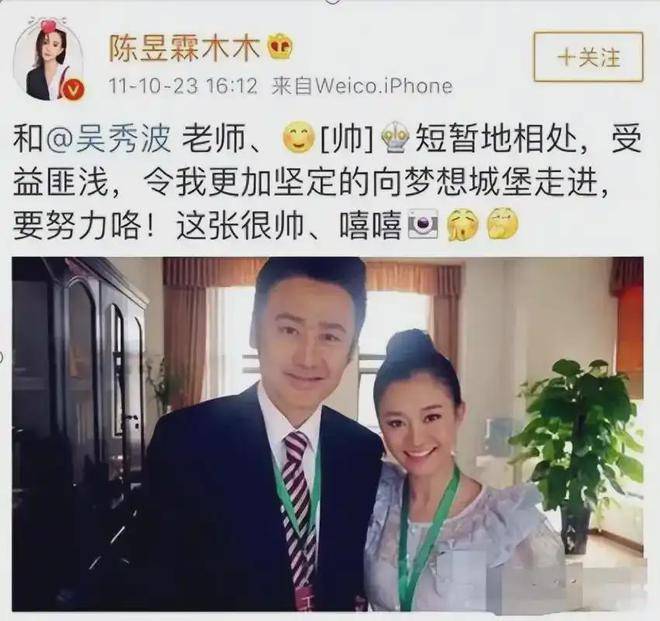Click the [帅] text emoticon
This screenshot has width=660, height=621.
coord(348,139)
